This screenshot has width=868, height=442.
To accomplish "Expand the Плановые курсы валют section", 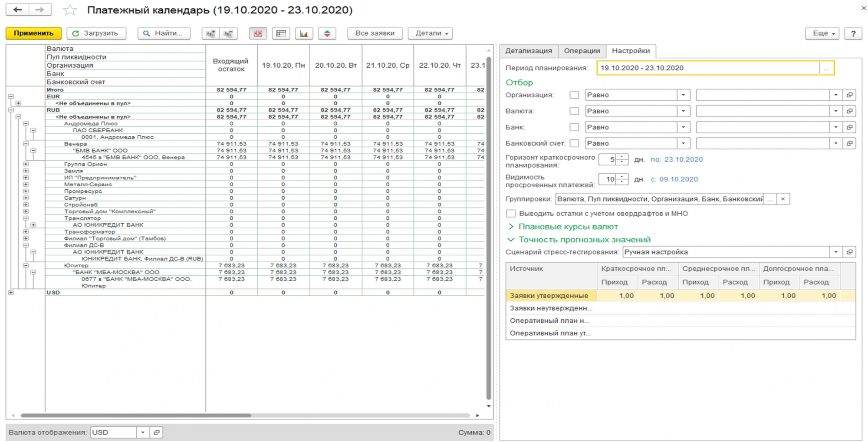I will [x=568, y=227].
